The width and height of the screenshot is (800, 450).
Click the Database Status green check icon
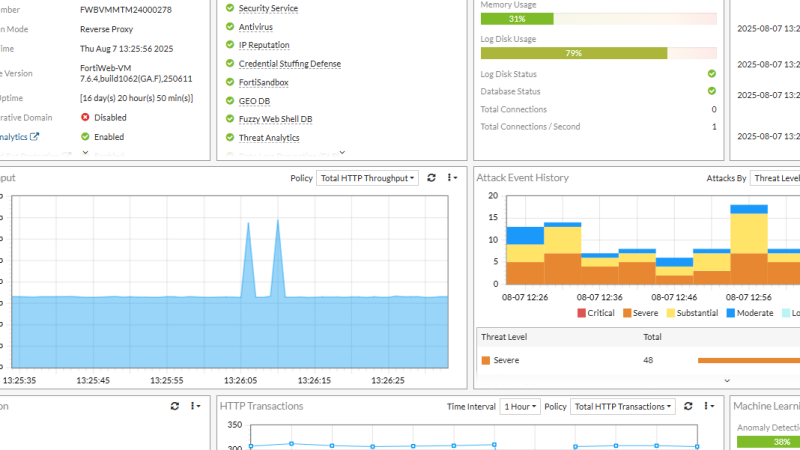pos(712,91)
